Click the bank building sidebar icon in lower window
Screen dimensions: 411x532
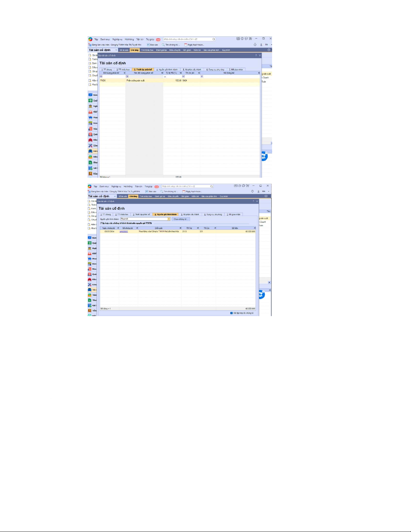[90, 248]
